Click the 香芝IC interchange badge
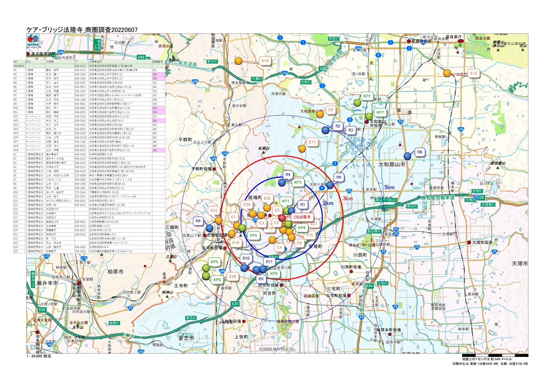555x392 pixels. [x=191, y=318]
